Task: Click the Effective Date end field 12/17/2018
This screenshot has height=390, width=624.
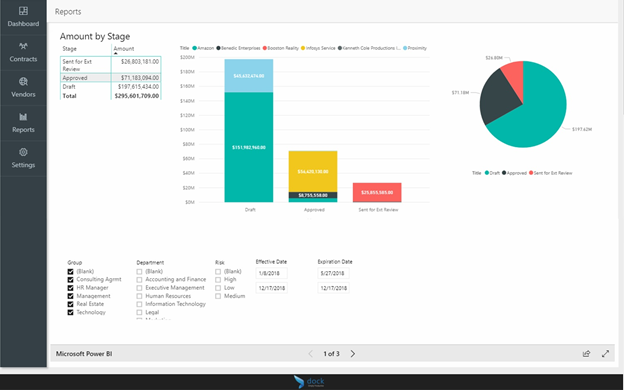Action: 271,288
